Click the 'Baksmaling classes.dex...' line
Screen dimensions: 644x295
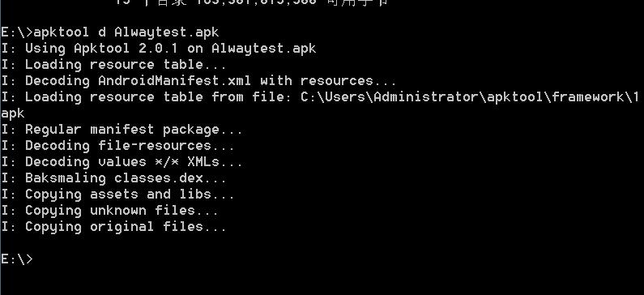click(x=113, y=178)
